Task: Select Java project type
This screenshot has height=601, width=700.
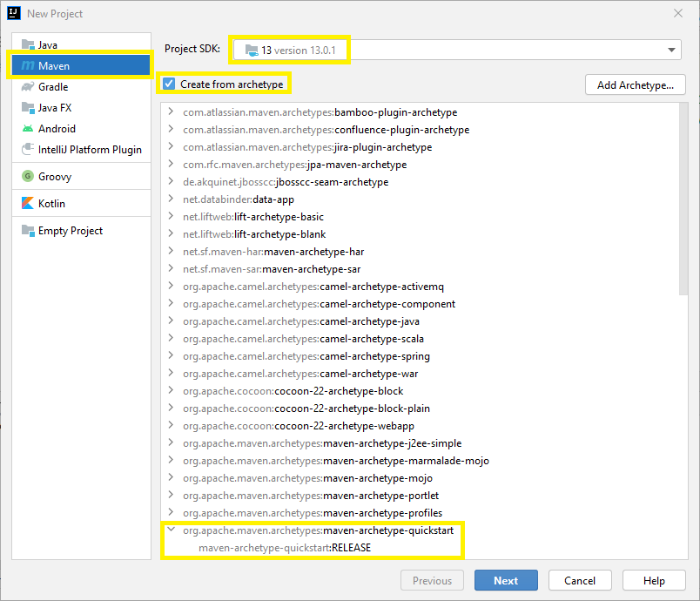Action: click(81, 44)
